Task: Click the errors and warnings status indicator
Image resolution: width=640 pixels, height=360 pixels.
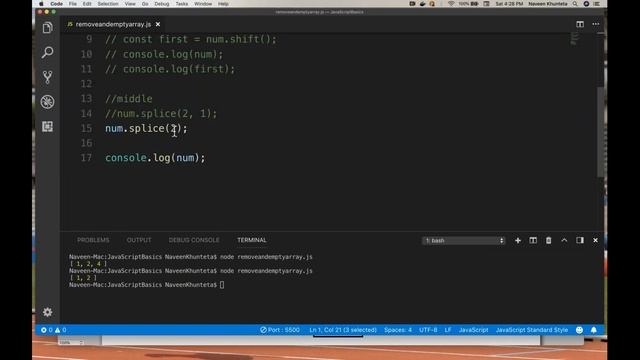Action: click(x=53, y=330)
